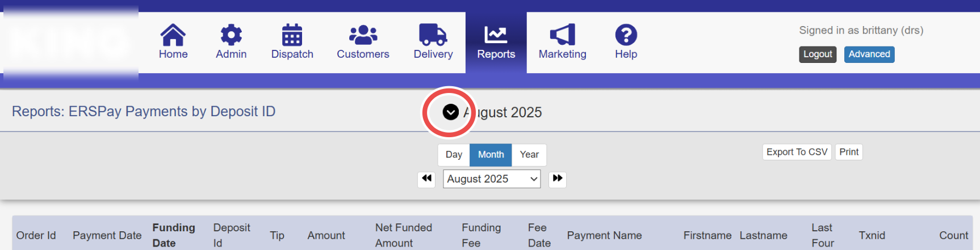Switch the report range to Day
980x250 pixels.
pyautogui.click(x=454, y=155)
